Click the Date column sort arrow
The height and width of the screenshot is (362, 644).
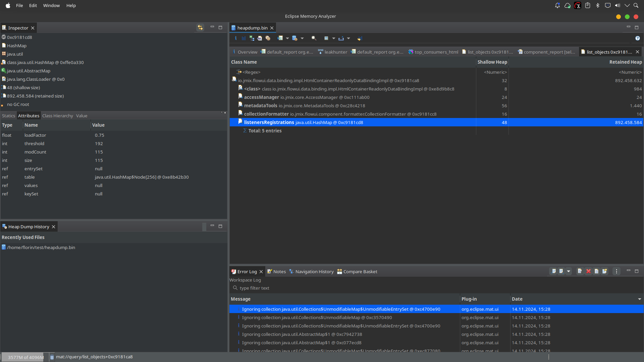(640, 299)
